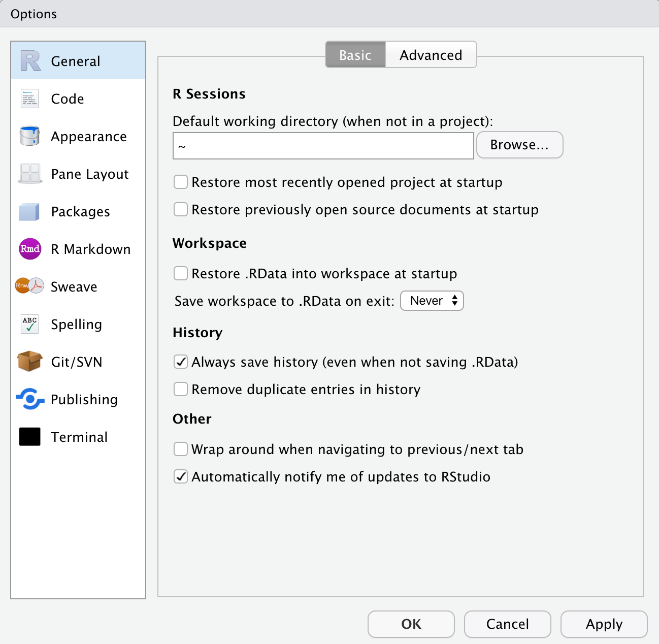Open Packages settings via cube icon
This screenshot has width=659, height=644.
pyautogui.click(x=29, y=211)
